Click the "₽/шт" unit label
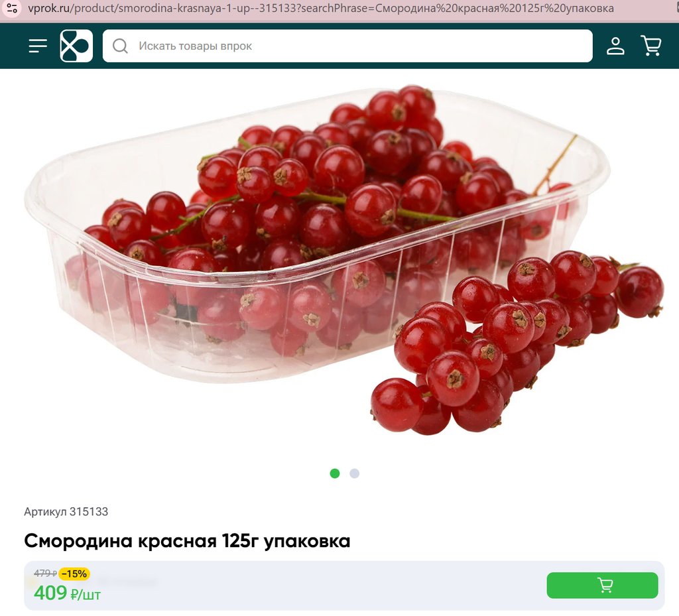Viewport: 679px width, 616px height. pos(86,595)
